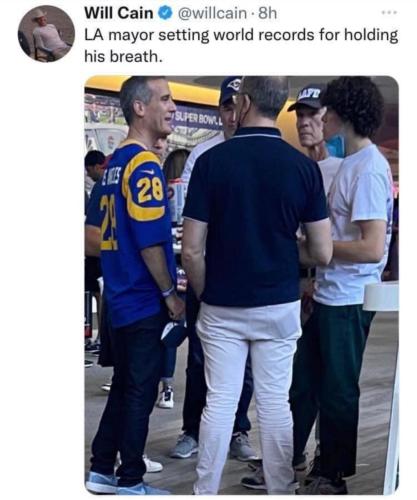Click the LAFD cap in the photo
The width and height of the screenshot is (417, 500).
point(307,97)
